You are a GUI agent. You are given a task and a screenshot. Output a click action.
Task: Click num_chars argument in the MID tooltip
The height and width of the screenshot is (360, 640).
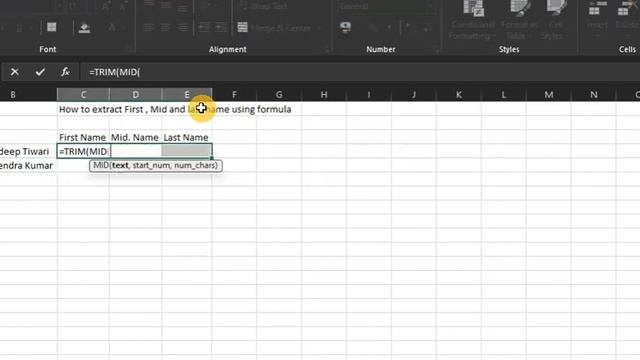[x=194, y=165]
